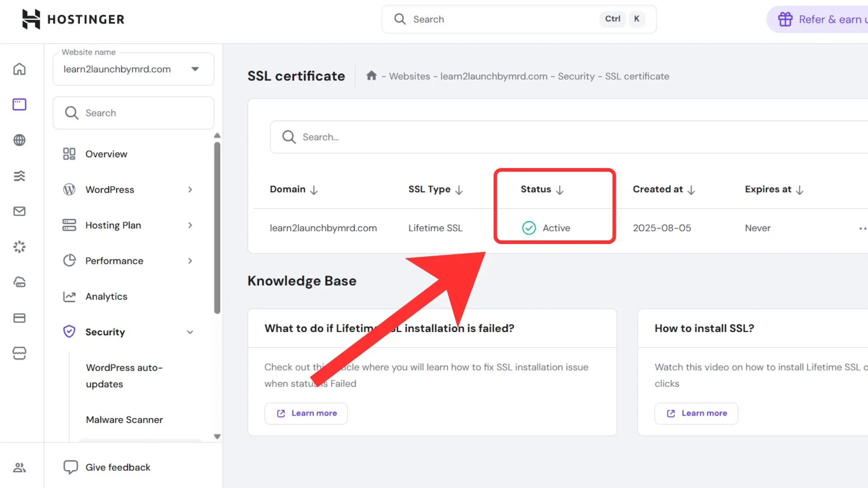Image resolution: width=868 pixels, height=488 pixels.
Task: Click sidebar scrollbar down arrow
Action: tap(217, 436)
